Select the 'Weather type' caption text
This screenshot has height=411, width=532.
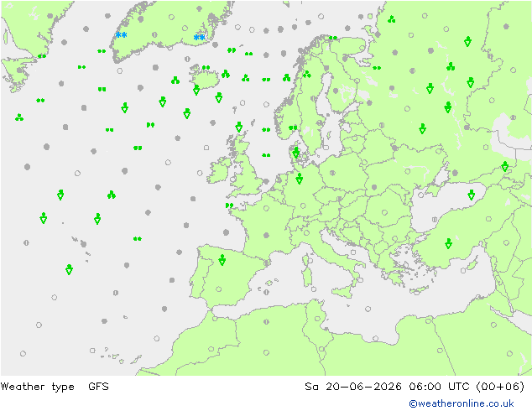pyautogui.click(x=37, y=387)
